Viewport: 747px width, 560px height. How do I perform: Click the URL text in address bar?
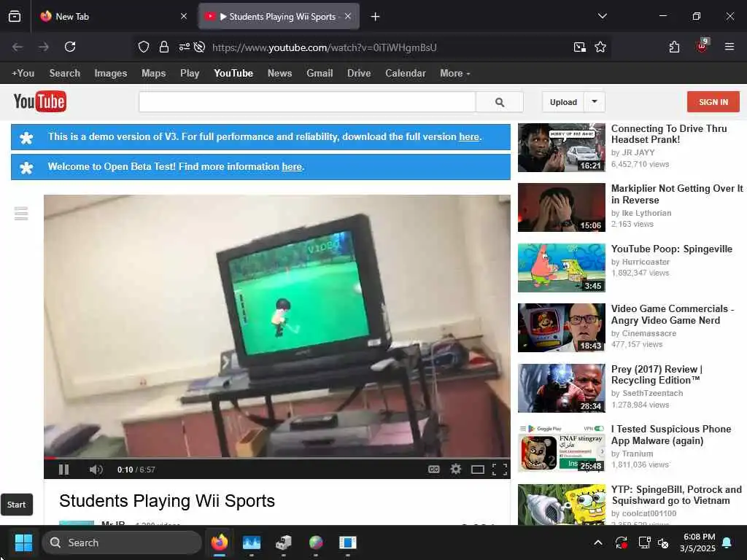tap(325, 47)
